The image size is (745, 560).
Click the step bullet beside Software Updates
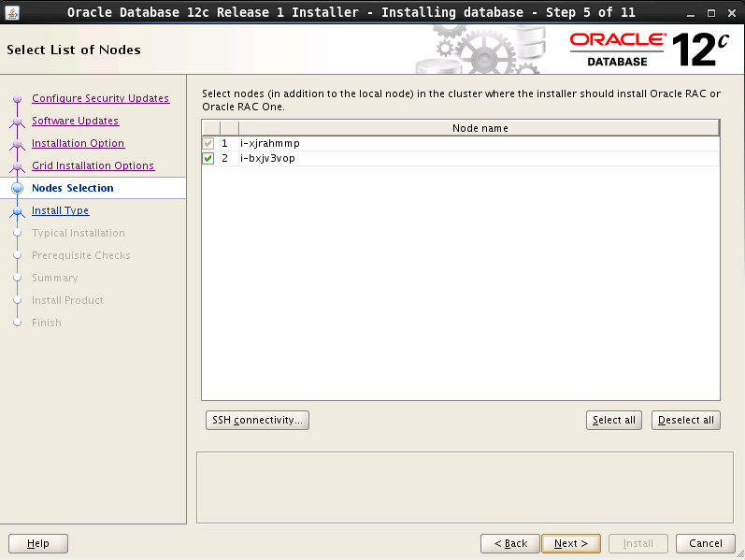coord(17,122)
